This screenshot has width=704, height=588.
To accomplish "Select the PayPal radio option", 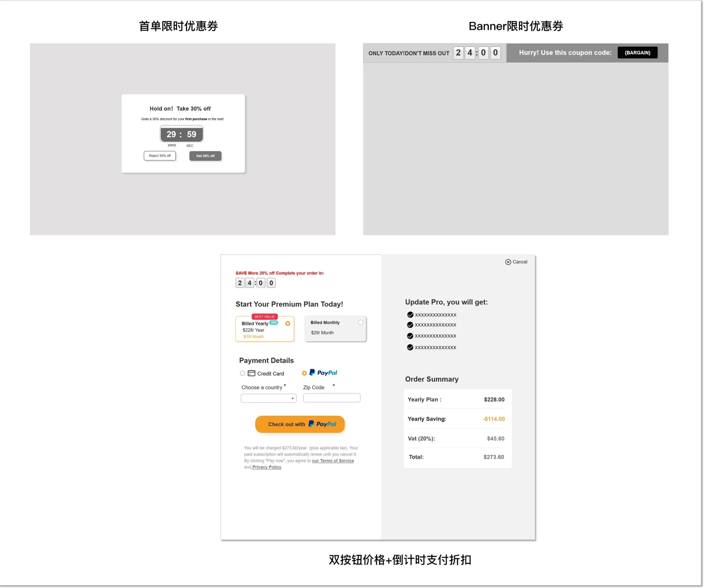I will coord(304,373).
